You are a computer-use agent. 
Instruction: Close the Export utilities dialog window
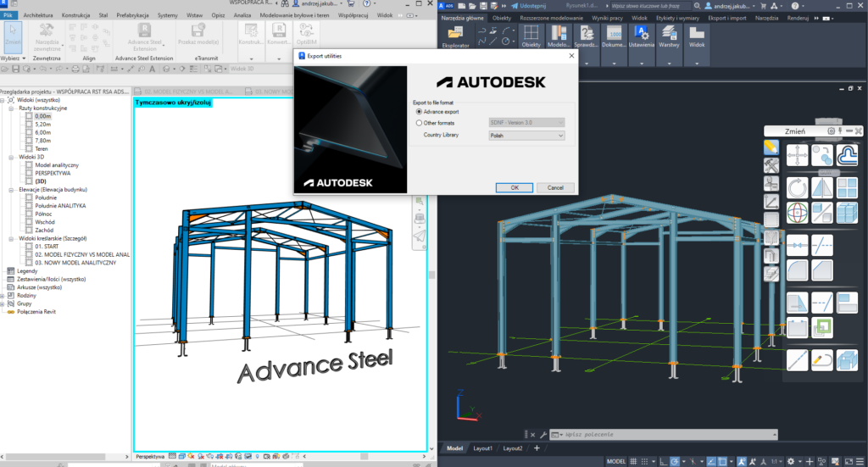[571, 55]
